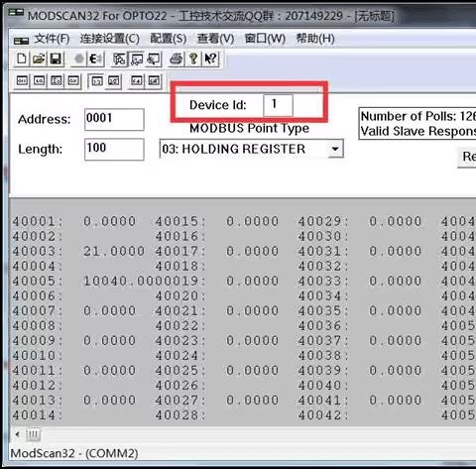The image size is (476, 469).
Task: Click the Print icon
Action: pyautogui.click(x=176, y=59)
